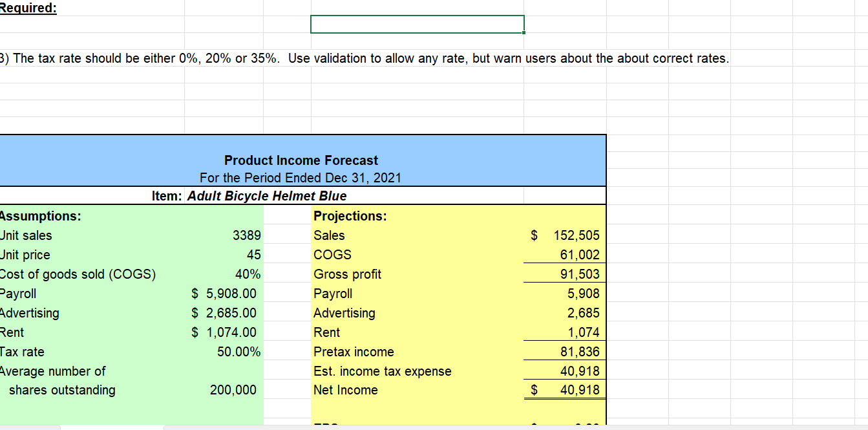Click the Product Income Forecast title cell
The height and width of the screenshot is (430, 868).
click(301, 160)
